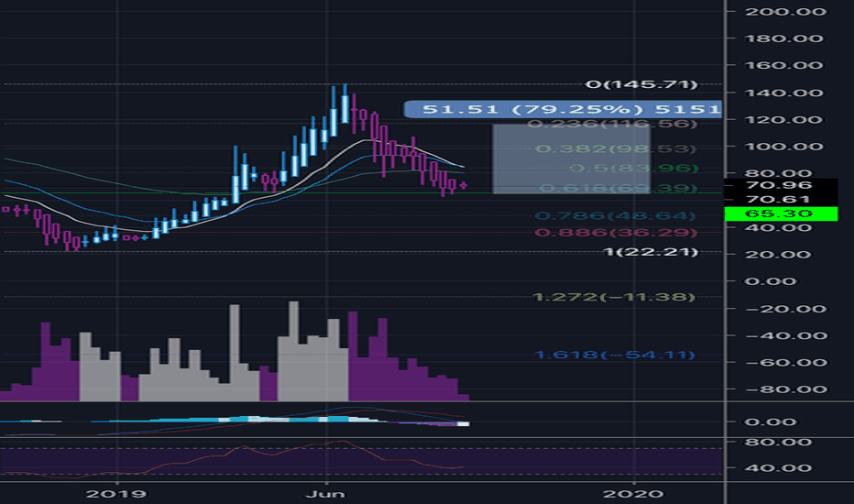This screenshot has height=504, width=854.
Task: Click the 2020 time axis label
Action: [x=633, y=494]
